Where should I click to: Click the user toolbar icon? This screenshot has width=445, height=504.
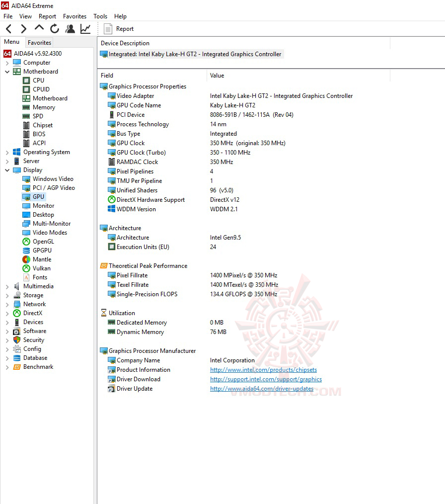tap(70, 28)
